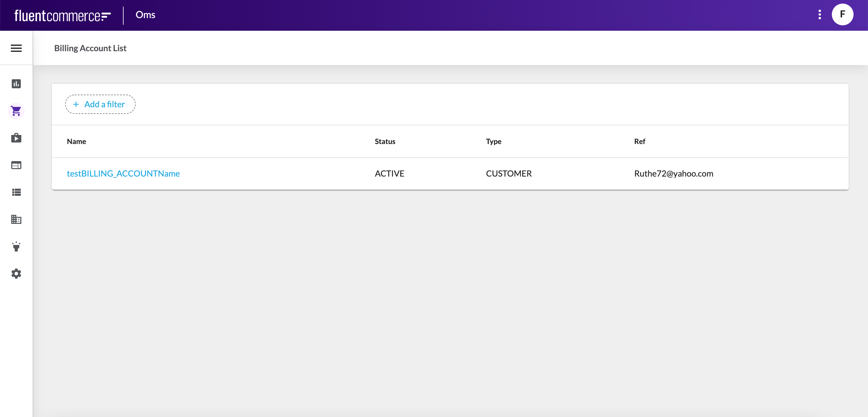
Task: Open the F user avatar menu
Action: [842, 14]
